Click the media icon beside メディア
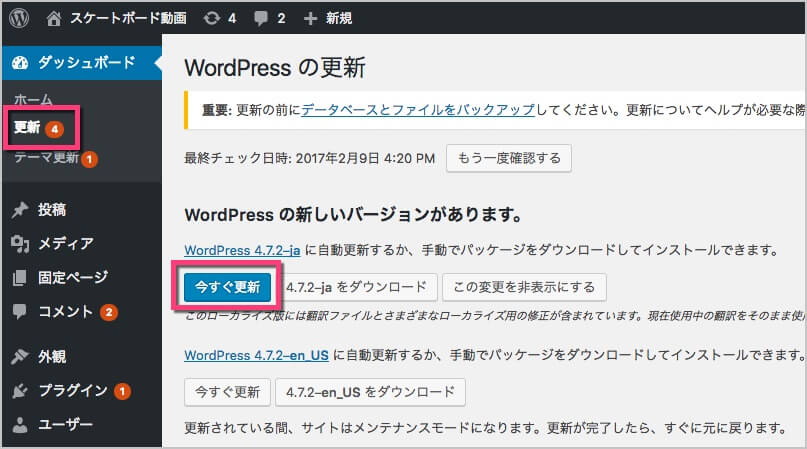 pyautogui.click(x=20, y=244)
